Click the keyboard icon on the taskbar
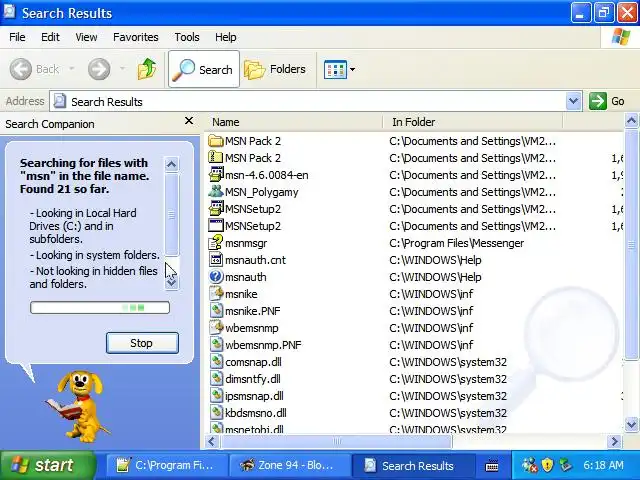Screen dimensions: 640x480 pyautogui.click(x=492, y=465)
